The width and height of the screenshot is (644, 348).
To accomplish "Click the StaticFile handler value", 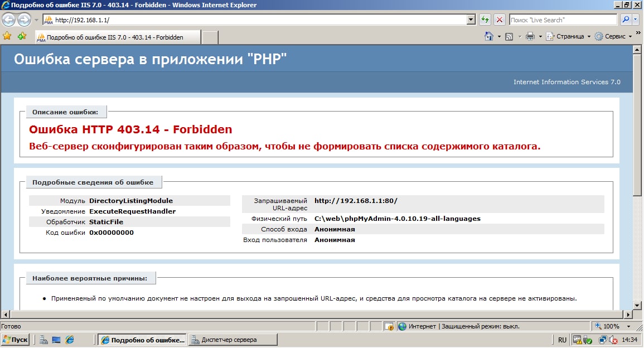I will click(x=106, y=222).
